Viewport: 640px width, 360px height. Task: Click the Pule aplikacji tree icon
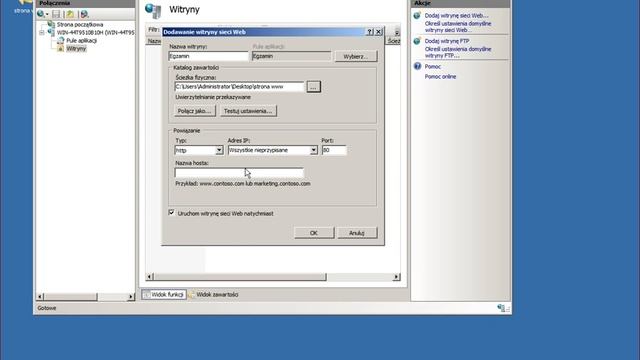[60, 40]
